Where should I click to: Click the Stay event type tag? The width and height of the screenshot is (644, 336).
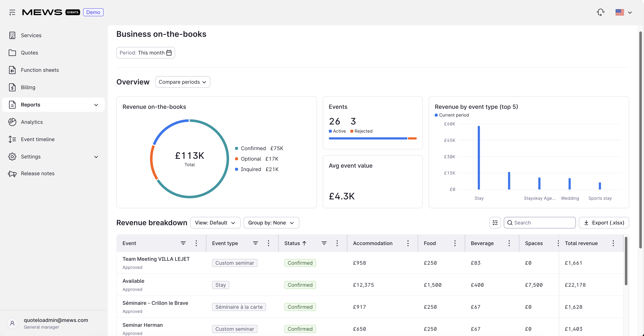click(x=220, y=285)
